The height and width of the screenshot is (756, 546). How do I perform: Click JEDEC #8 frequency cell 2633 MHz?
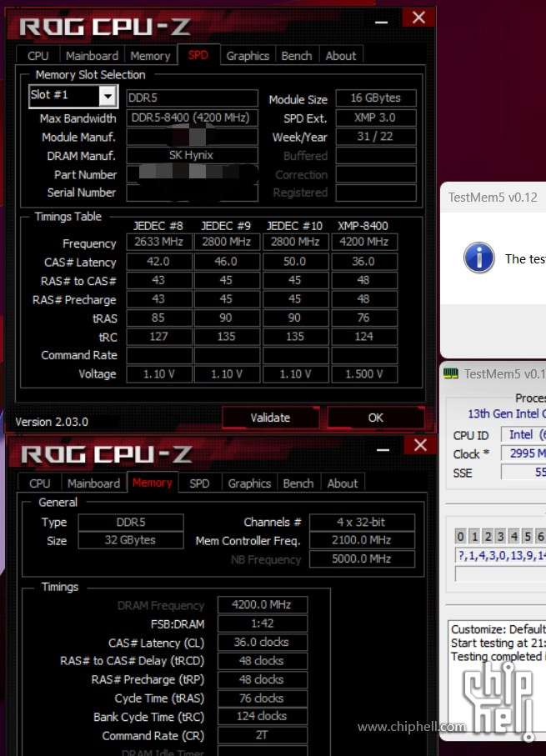click(x=159, y=242)
